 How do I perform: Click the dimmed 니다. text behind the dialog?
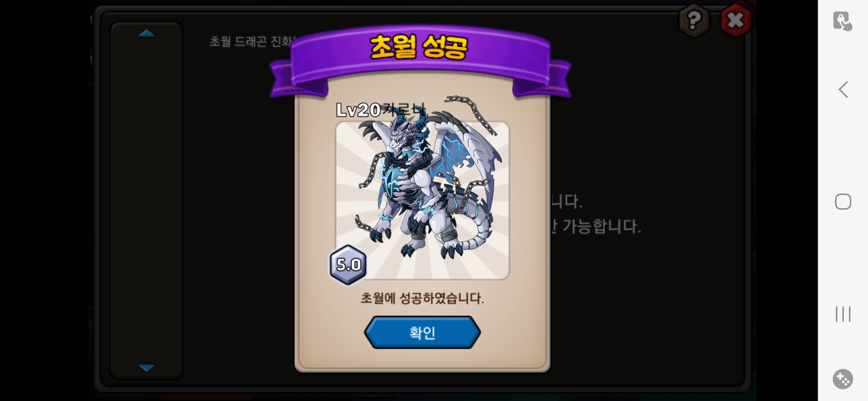coord(567,202)
